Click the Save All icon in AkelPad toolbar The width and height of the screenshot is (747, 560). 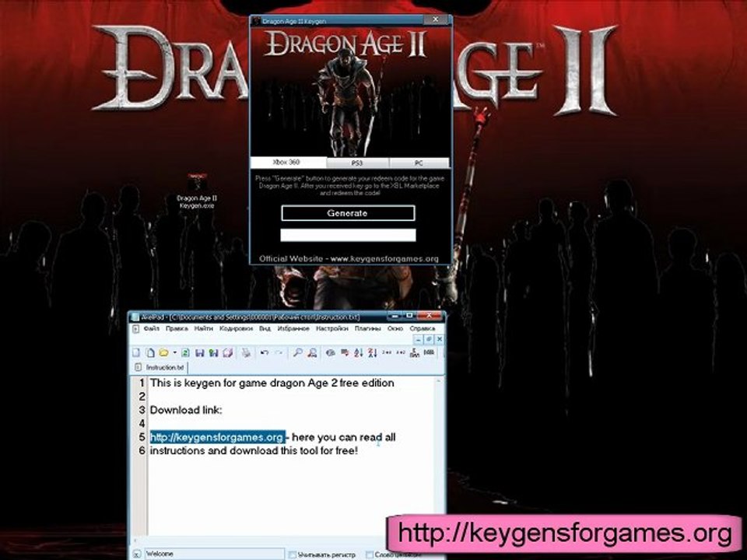pyautogui.click(x=213, y=353)
